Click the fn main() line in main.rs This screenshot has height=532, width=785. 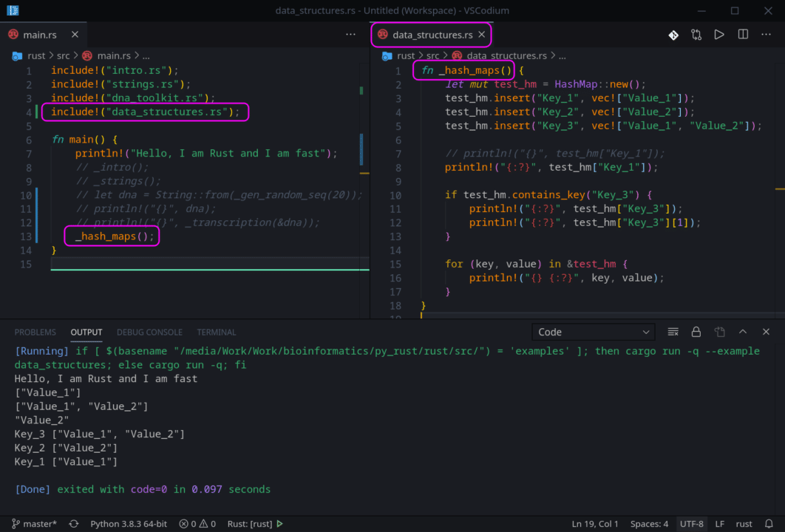[84, 140]
